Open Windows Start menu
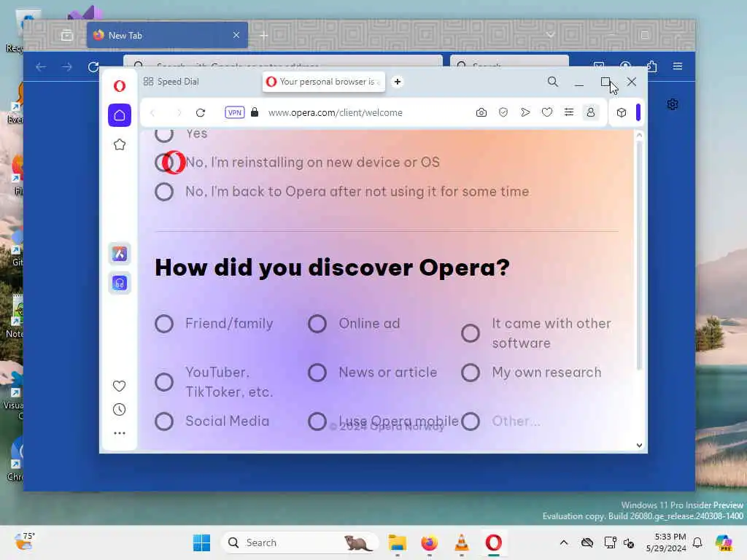This screenshot has height=560, width=747. [201, 542]
